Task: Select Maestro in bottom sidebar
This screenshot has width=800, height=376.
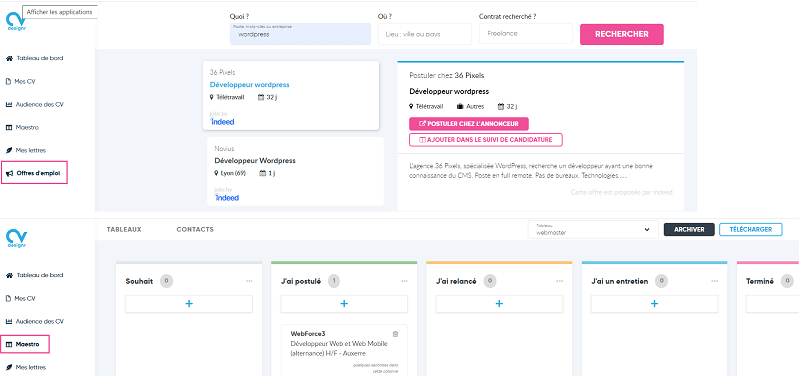Action: (25, 344)
